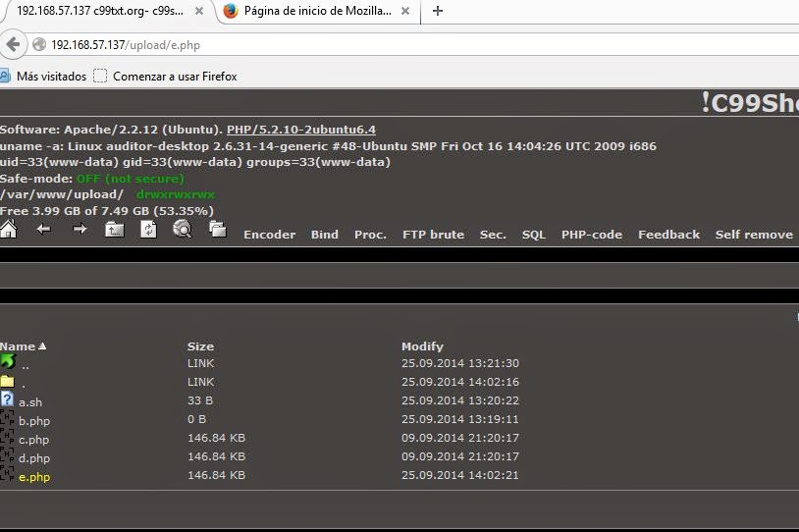The width and height of the screenshot is (799, 532).
Task: Click the 33 B size of a.sh
Action: [x=200, y=400]
